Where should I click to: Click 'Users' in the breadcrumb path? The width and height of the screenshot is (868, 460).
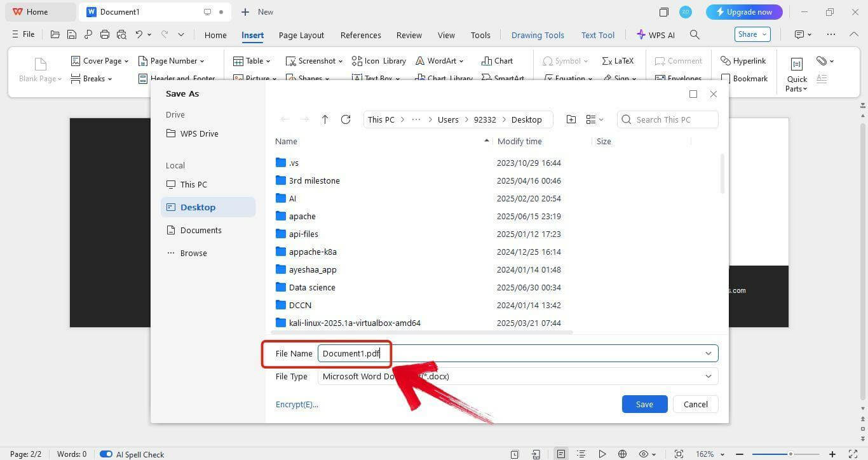point(448,119)
